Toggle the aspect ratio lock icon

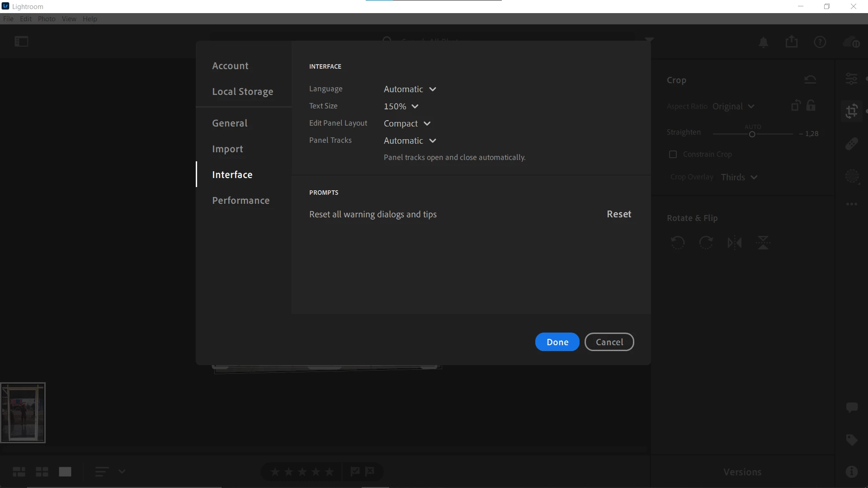click(x=811, y=106)
